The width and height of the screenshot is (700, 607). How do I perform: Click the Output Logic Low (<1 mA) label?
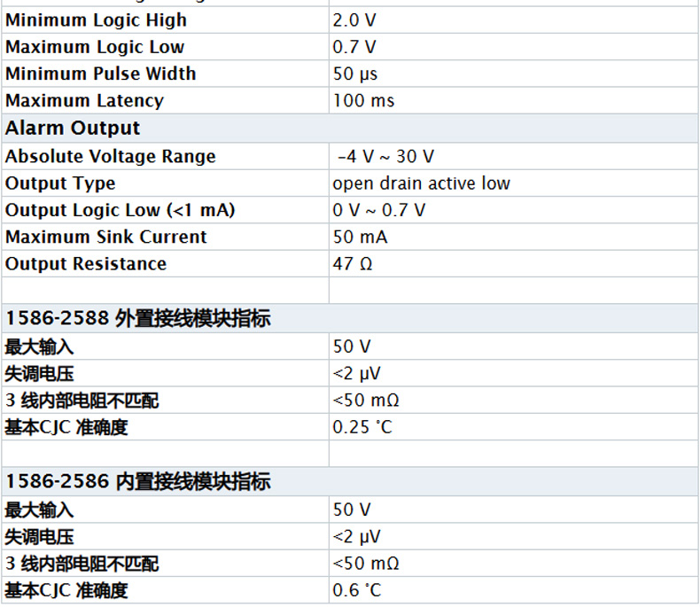pyautogui.click(x=120, y=210)
